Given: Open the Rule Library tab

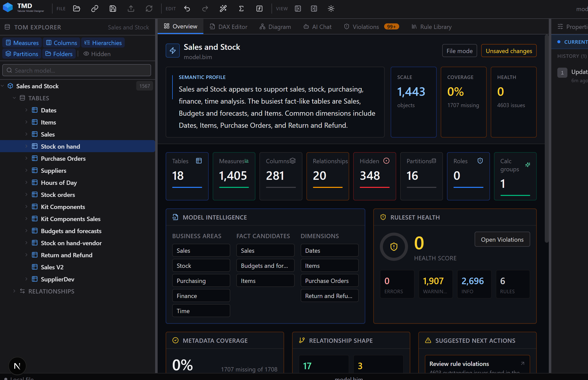Looking at the screenshot, I should (432, 27).
